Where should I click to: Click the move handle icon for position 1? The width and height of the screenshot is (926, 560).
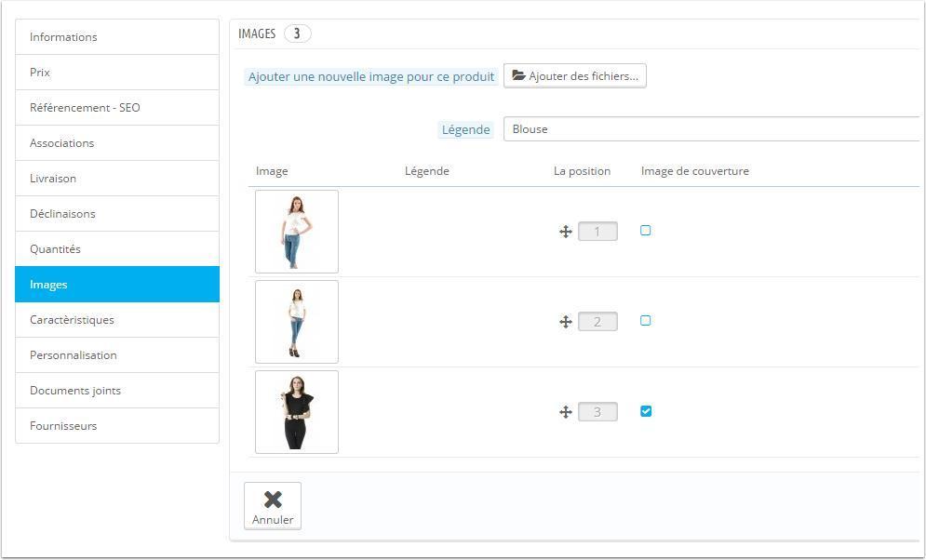[566, 232]
